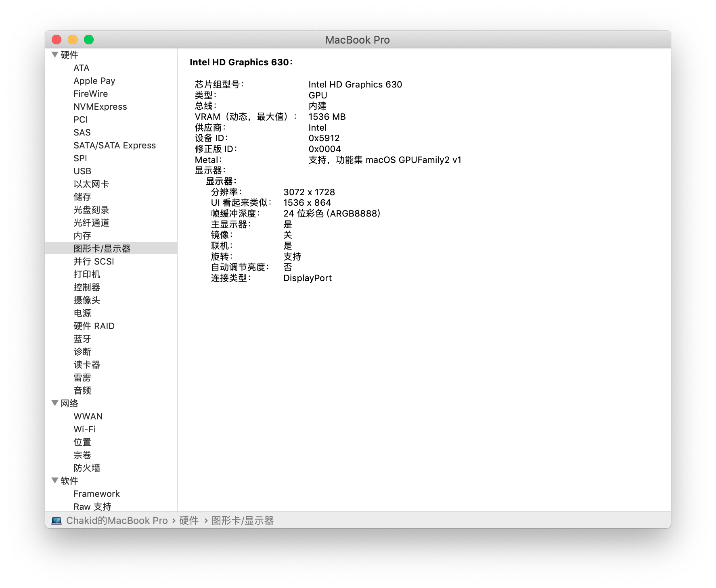Click the 供应商 value Intel
The height and width of the screenshot is (588, 716).
[317, 127]
